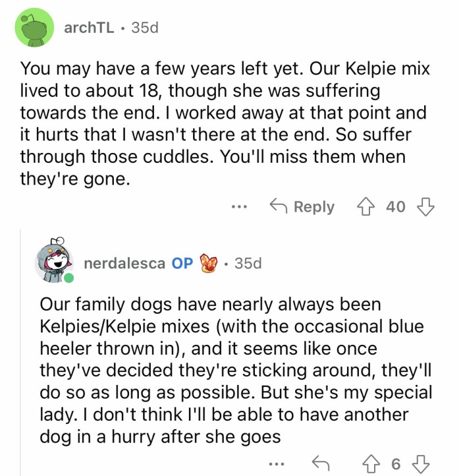
Task: Downvote nerdalesca's reply
Action: tap(421, 463)
